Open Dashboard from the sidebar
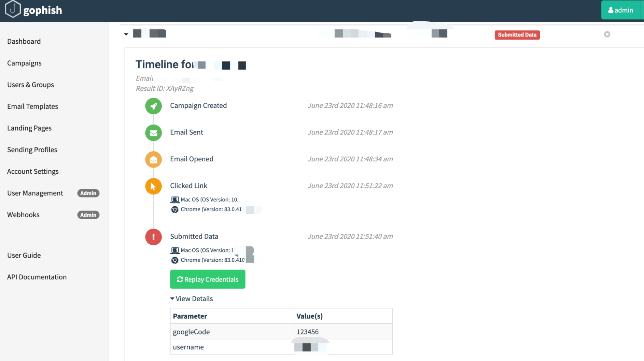The height and width of the screenshot is (361, 644). pyautogui.click(x=24, y=41)
